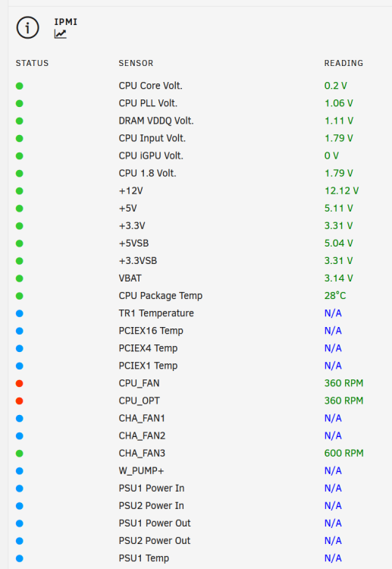
Task: Click the READING column header
Action: pyautogui.click(x=343, y=63)
